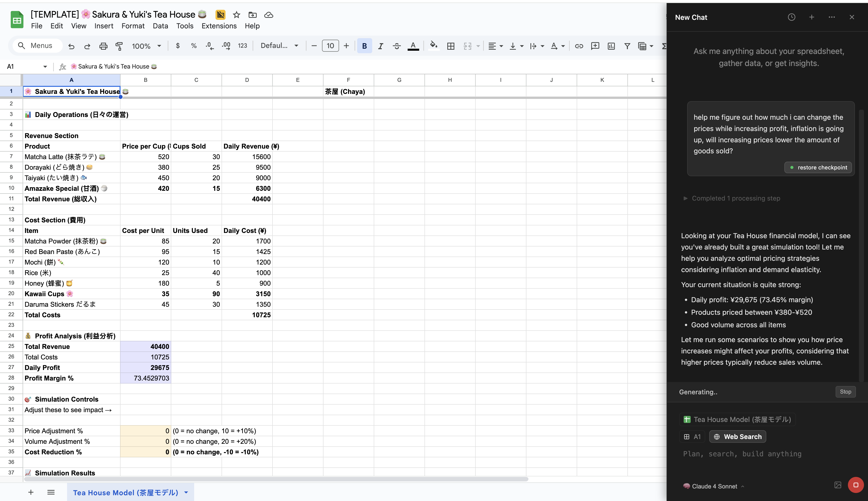868x501 pixels.
Task: Open the font dropdown showing Default
Action: coord(279,45)
